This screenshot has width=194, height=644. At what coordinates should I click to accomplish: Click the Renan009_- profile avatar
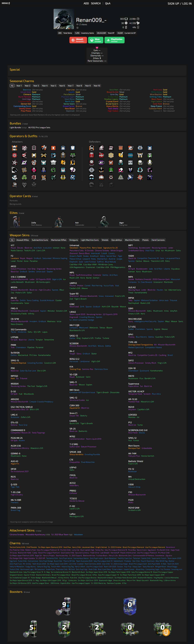[x=64, y=19]
